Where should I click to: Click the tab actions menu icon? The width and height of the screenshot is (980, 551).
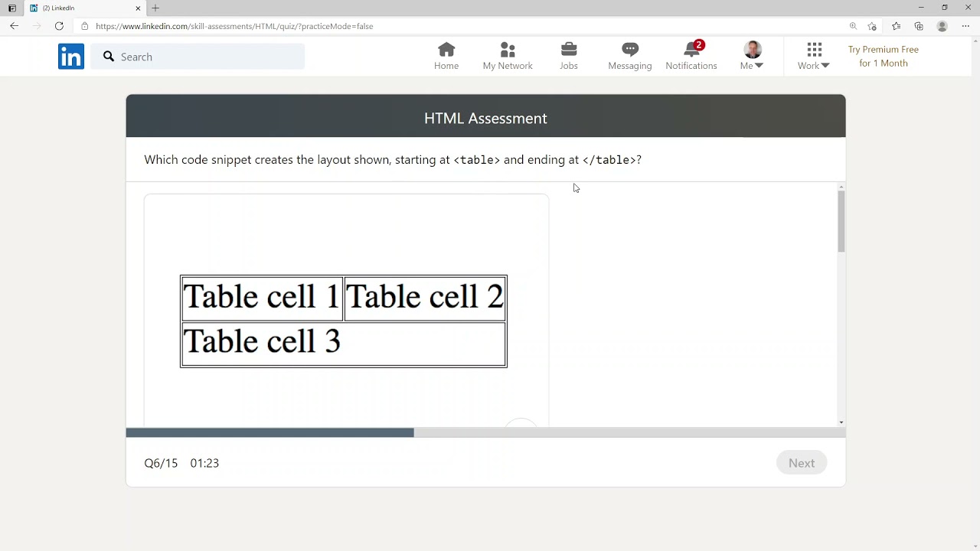[x=11, y=8]
